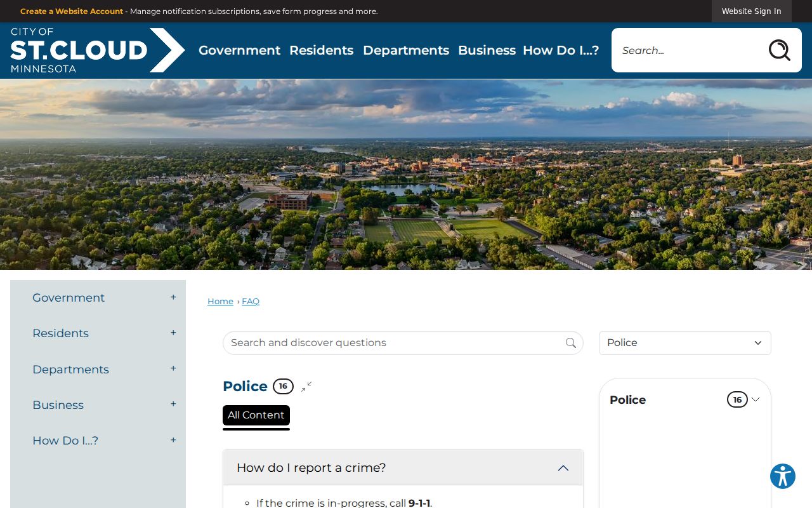Go to Home breadcrumb link

point(220,302)
